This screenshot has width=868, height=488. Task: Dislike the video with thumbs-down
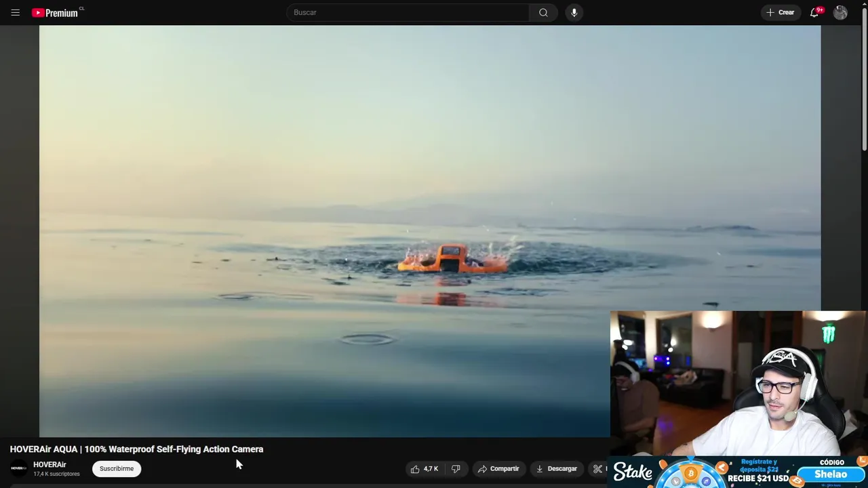click(x=456, y=468)
